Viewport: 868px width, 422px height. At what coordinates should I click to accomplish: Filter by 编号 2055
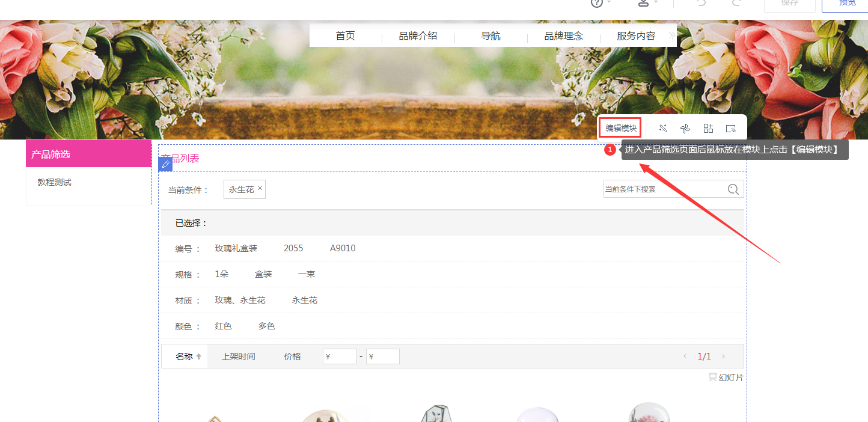tap(293, 248)
